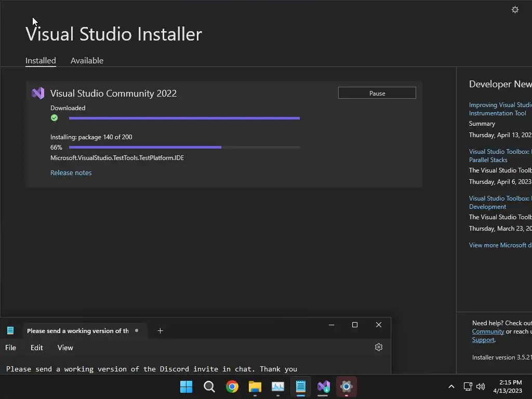Click View more Microsoft developer news link
Screen dimensions: 532x399
pos(500,245)
